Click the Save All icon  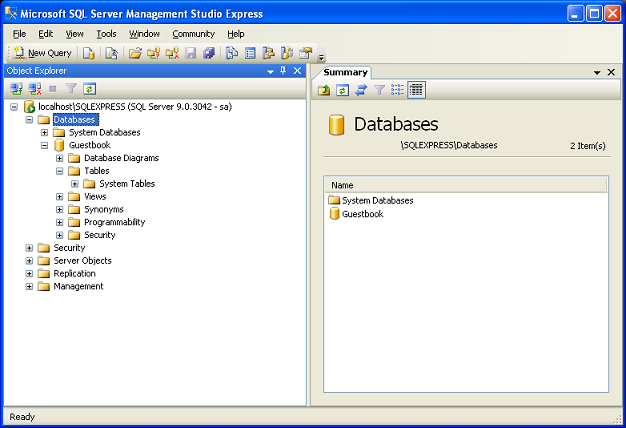pyautogui.click(x=209, y=53)
